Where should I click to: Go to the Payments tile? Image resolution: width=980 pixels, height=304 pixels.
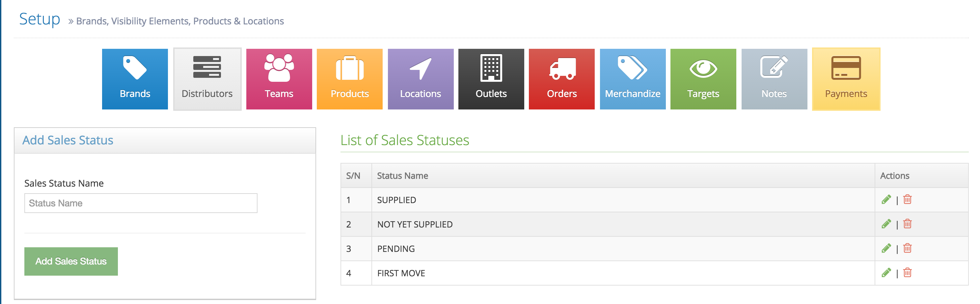pyautogui.click(x=846, y=79)
